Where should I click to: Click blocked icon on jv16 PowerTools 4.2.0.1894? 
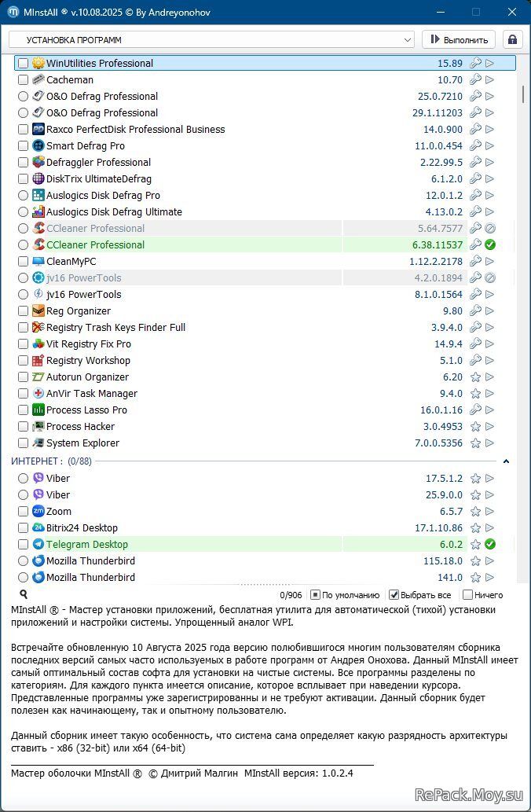click(x=490, y=278)
